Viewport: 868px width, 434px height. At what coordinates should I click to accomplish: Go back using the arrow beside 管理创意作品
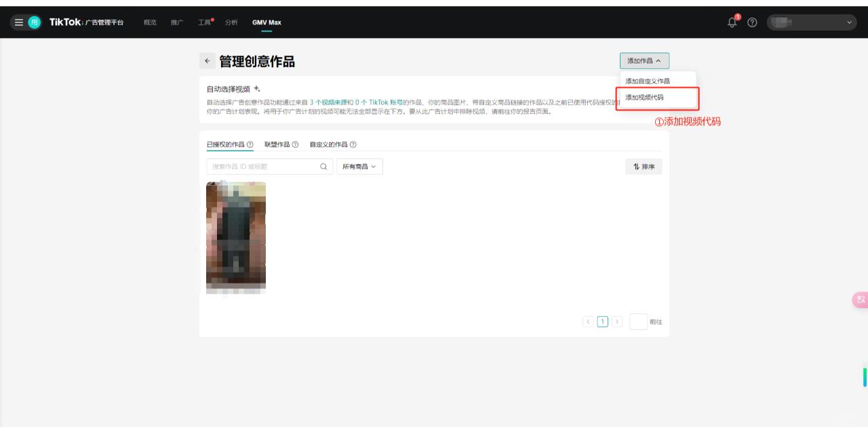point(208,61)
